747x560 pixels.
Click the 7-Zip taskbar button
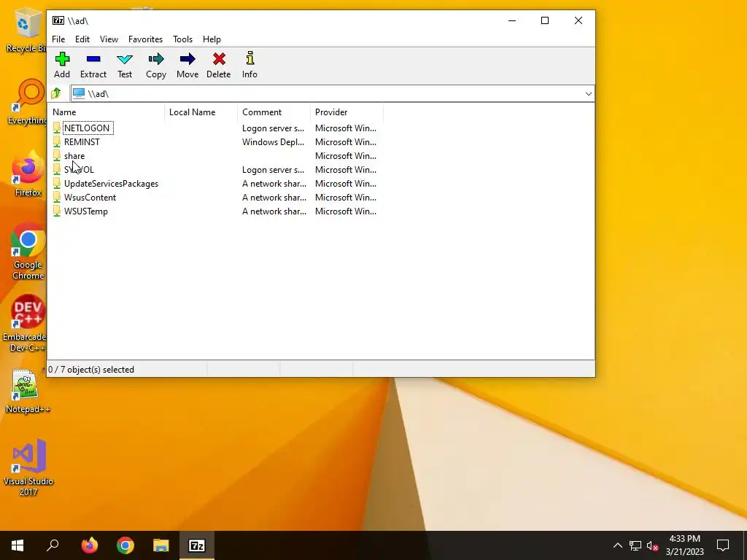coord(197,545)
